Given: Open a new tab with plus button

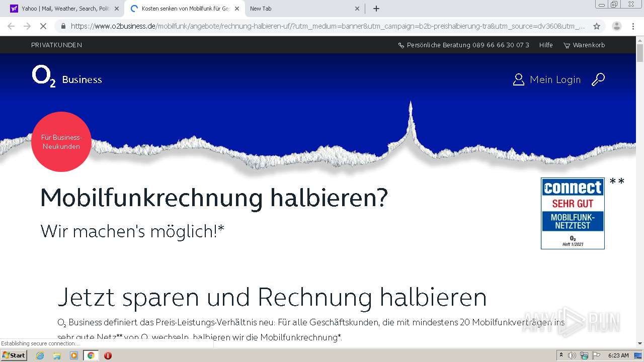Looking at the screenshot, I should coord(376,9).
